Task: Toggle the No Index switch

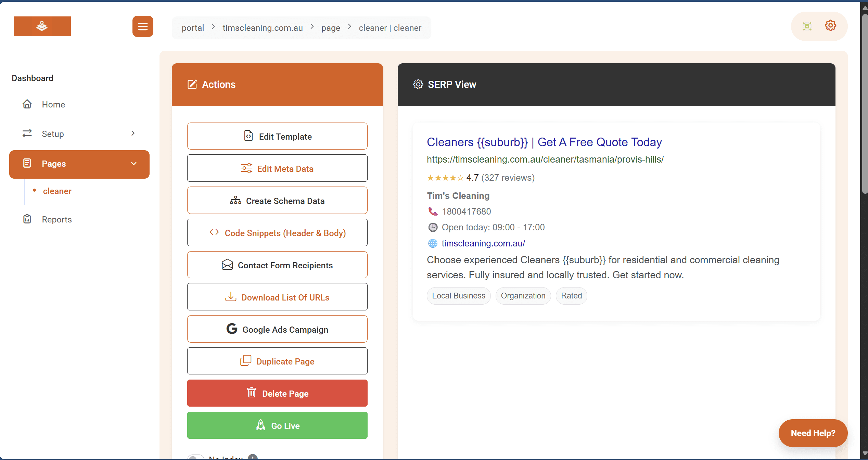Action: pos(196,457)
